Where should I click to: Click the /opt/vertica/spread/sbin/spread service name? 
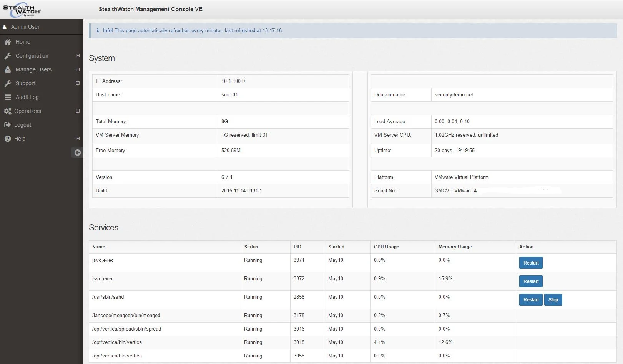coord(126,329)
